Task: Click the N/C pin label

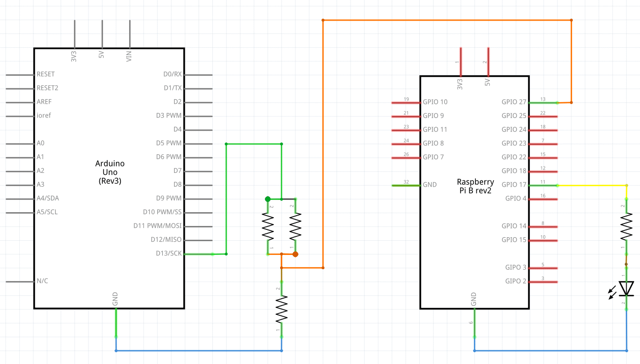Action: pos(42,281)
